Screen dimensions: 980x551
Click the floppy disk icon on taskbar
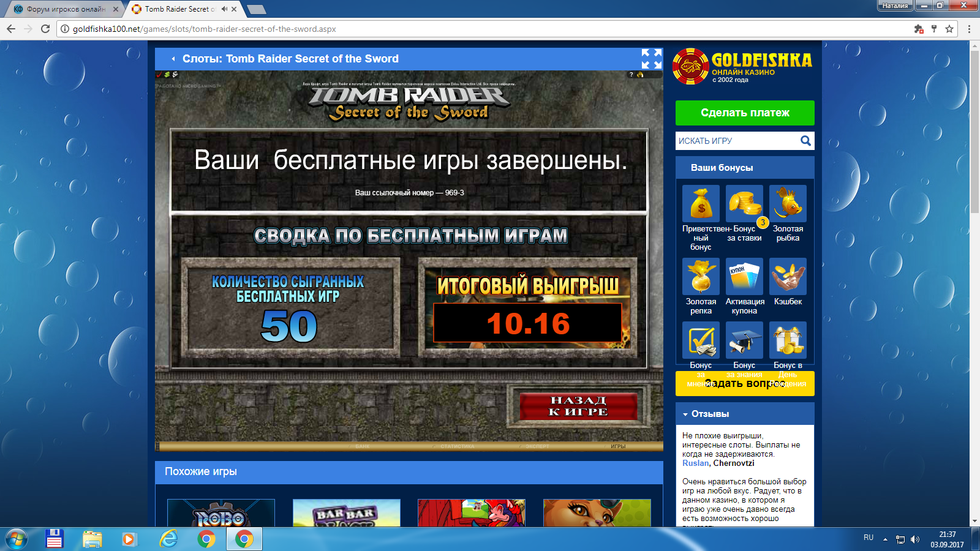point(54,539)
